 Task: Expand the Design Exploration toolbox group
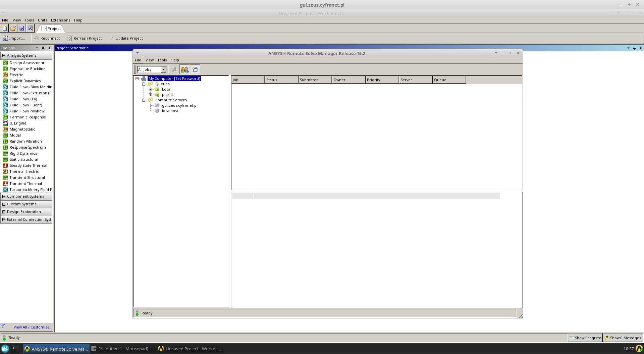(x=4, y=212)
